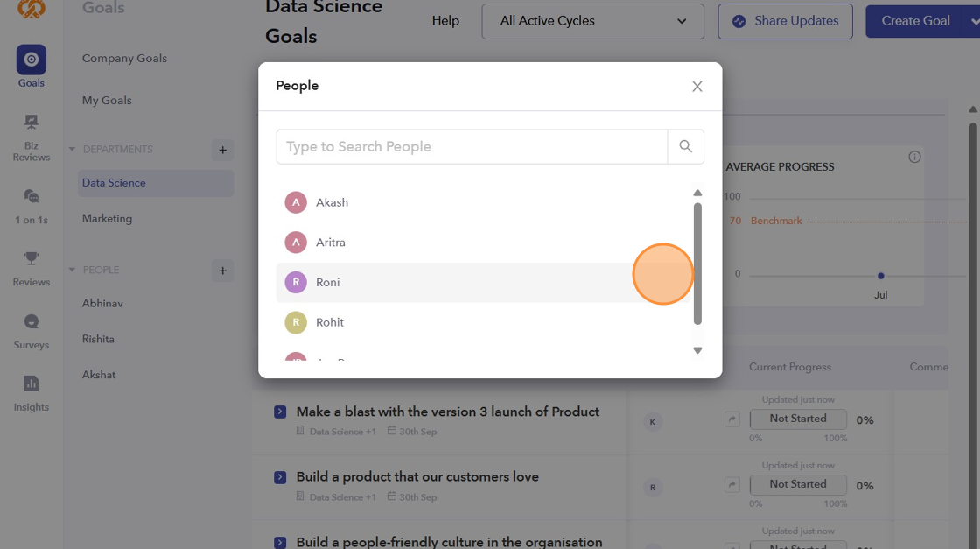Viewport: 980px width, 549px height.
Task: Collapse the Departments section
Action: (x=73, y=150)
